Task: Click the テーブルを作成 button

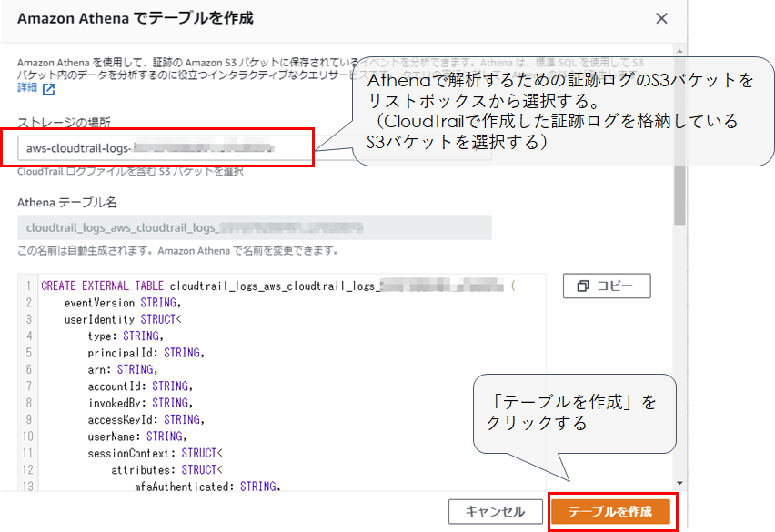Action: coord(610,511)
